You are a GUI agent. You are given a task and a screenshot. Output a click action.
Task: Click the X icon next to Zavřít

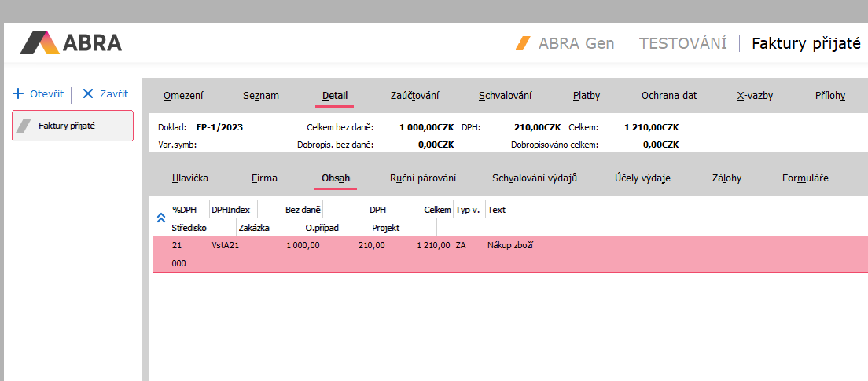point(88,93)
